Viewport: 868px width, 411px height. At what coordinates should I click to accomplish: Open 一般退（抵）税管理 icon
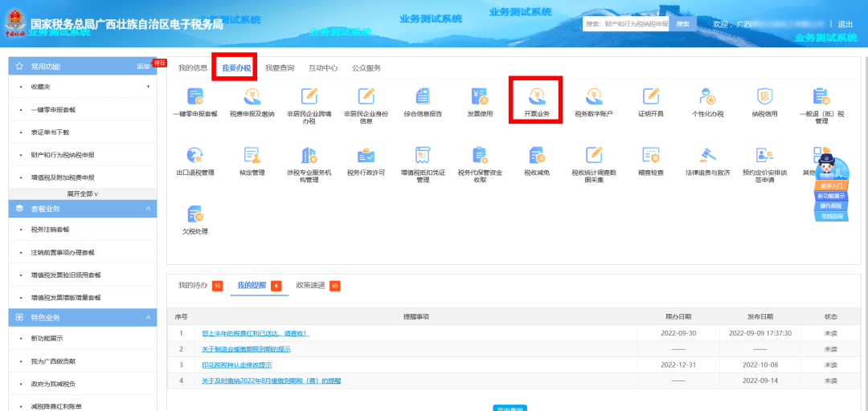[821, 96]
